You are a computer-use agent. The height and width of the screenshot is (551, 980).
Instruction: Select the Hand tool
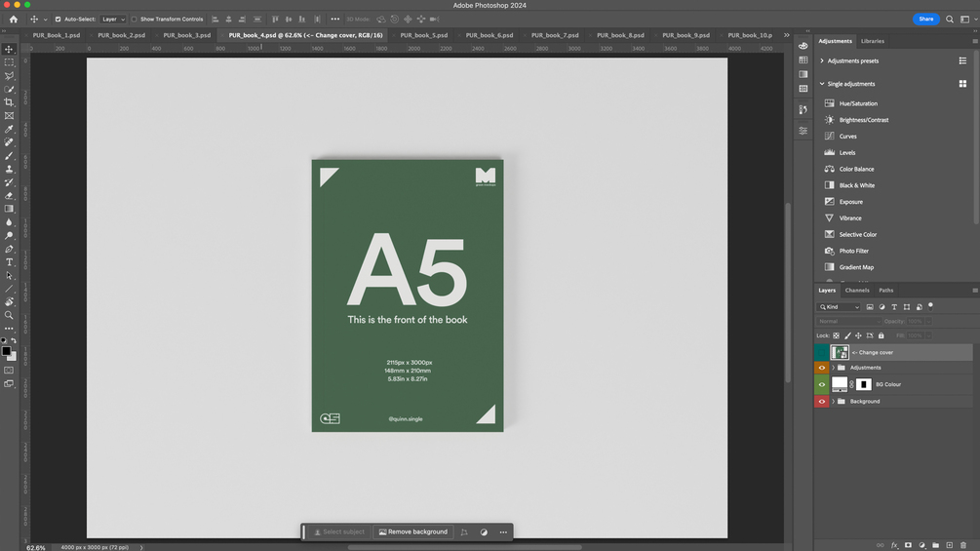9,301
